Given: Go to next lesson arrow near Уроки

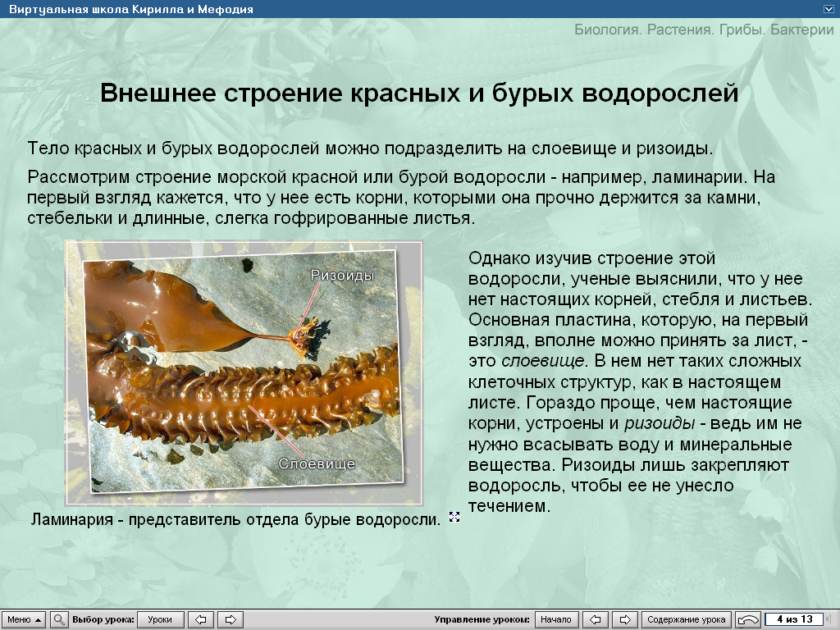Looking at the screenshot, I should coord(231,619).
